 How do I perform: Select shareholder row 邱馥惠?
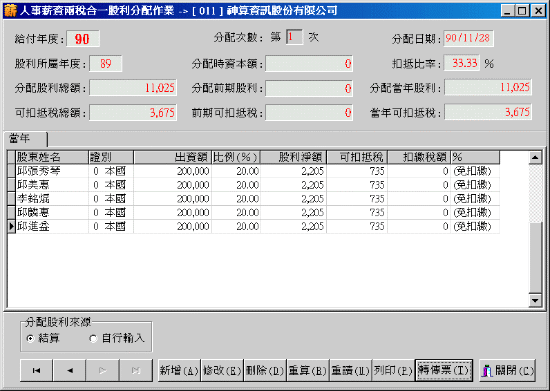pos(254,213)
